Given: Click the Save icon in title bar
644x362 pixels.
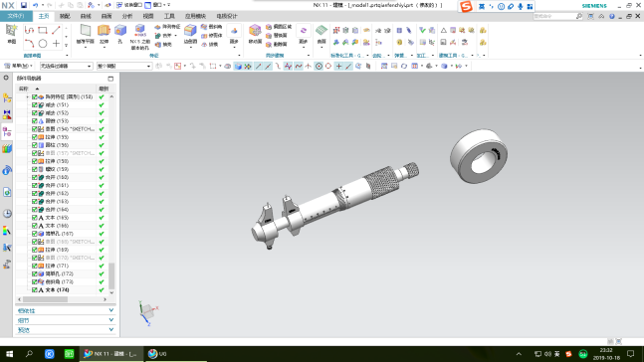Looking at the screenshot, I should (x=24, y=5).
